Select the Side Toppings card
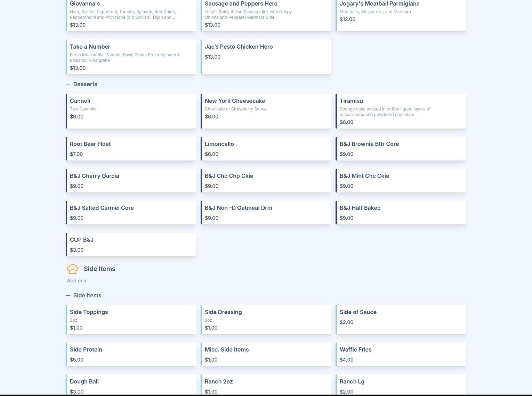The image size is (532, 396). point(131,320)
